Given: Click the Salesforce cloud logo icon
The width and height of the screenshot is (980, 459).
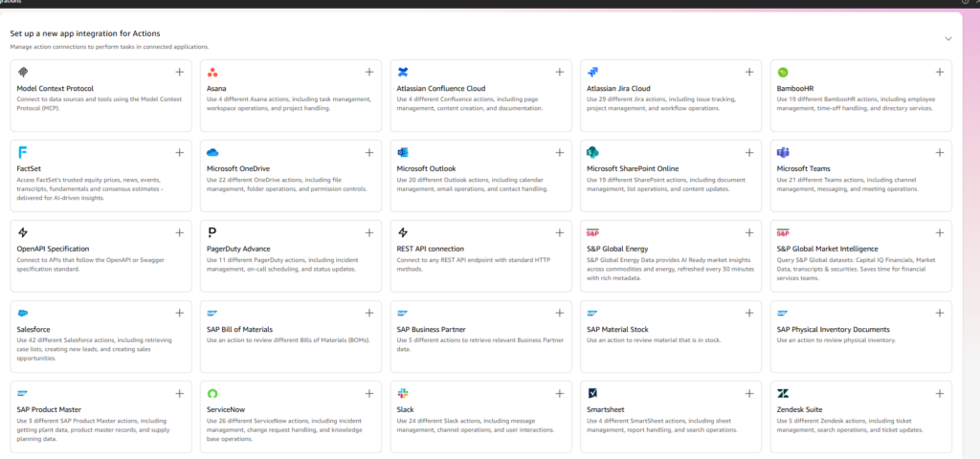Looking at the screenshot, I should tap(23, 313).
